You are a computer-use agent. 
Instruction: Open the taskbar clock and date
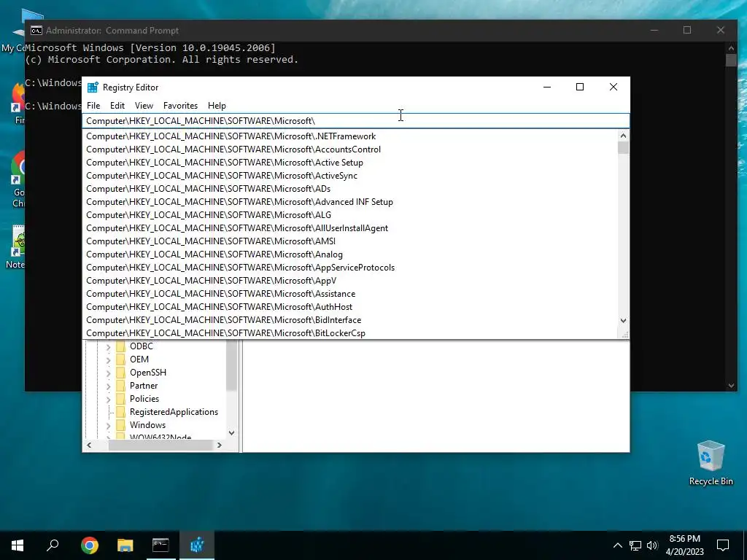click(x=684, y=545)
